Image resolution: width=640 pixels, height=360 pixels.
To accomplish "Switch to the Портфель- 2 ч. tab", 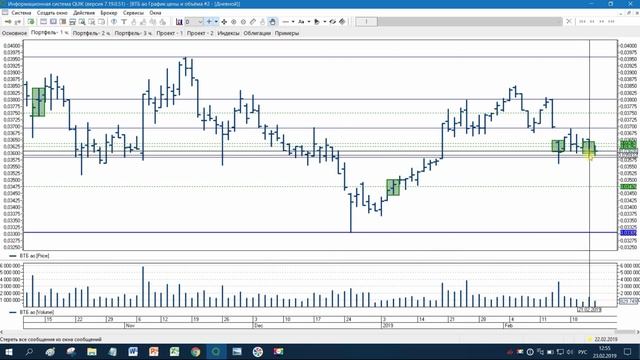I will click(92, 33).
